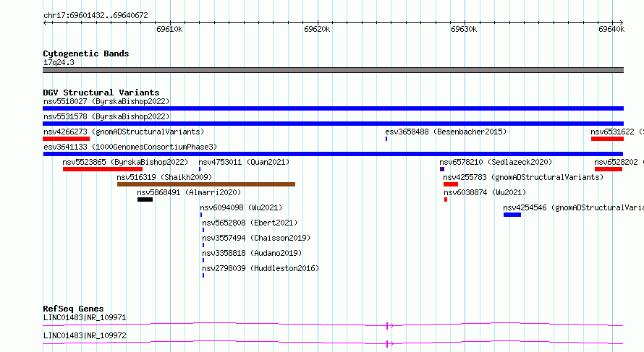This screenshot has height=352, width=644.
Task: Click the nsv6528202 variant label
Action: coord(619,162)
